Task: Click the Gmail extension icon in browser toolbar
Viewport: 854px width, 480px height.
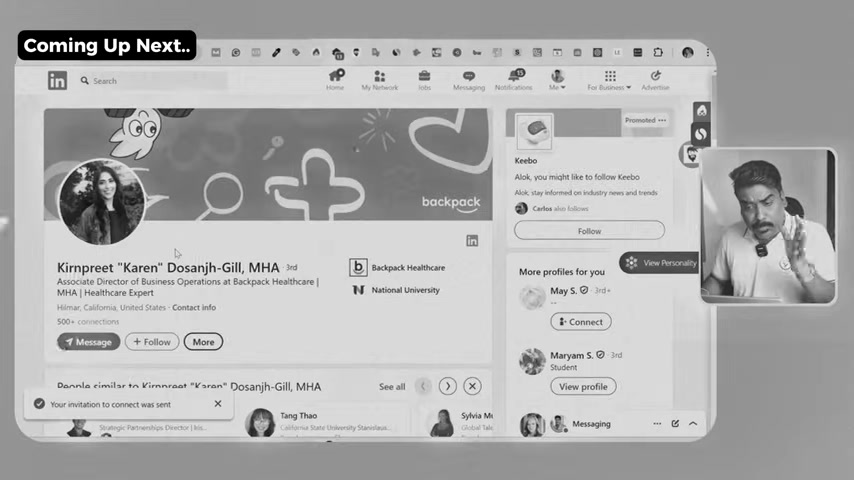Action: 216,52
